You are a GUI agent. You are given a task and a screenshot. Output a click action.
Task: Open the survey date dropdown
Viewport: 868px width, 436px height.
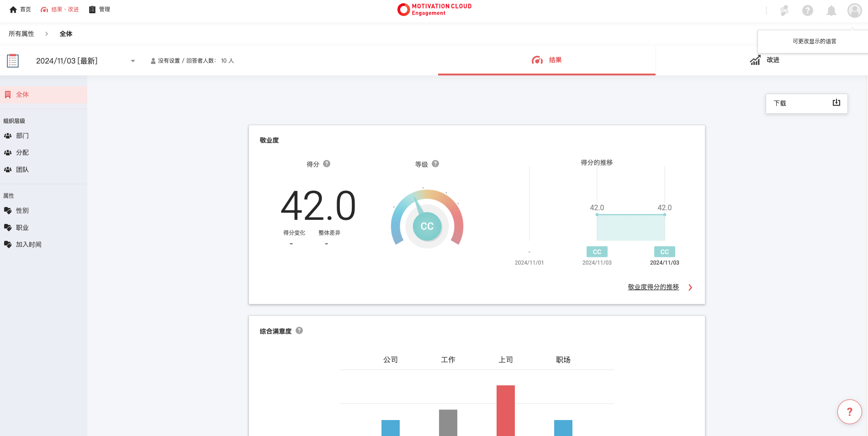tap(132, 61)
